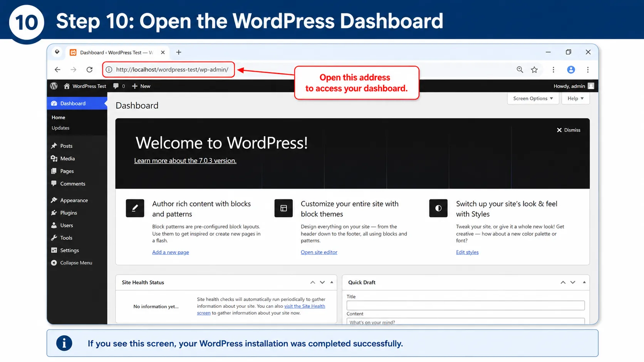Bookmark this page with star icon
Screen dimensions: 644x362
[534, 70]
